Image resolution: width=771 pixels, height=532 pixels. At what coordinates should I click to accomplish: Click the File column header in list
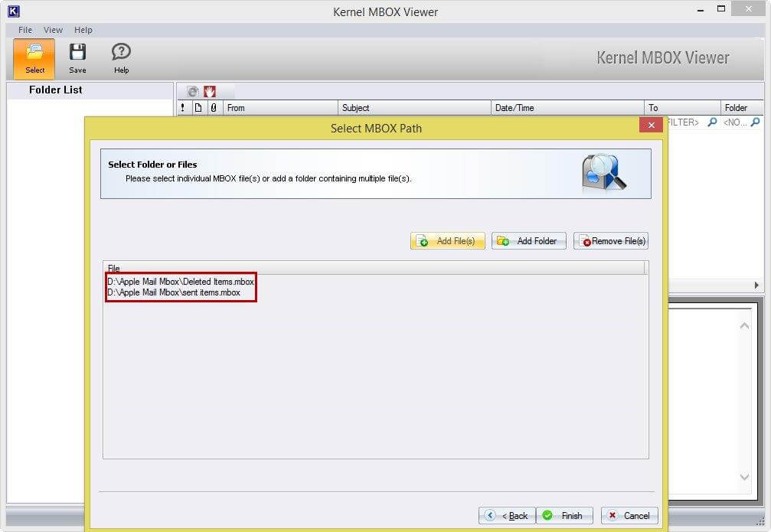pyautogui.click(x=374, y=268)
